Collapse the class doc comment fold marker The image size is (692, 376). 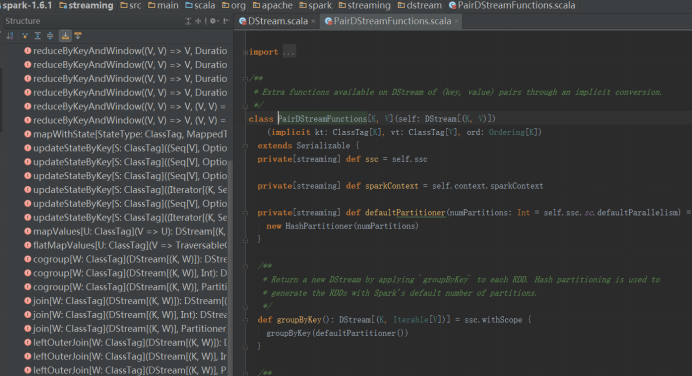(x=245, y=79)
